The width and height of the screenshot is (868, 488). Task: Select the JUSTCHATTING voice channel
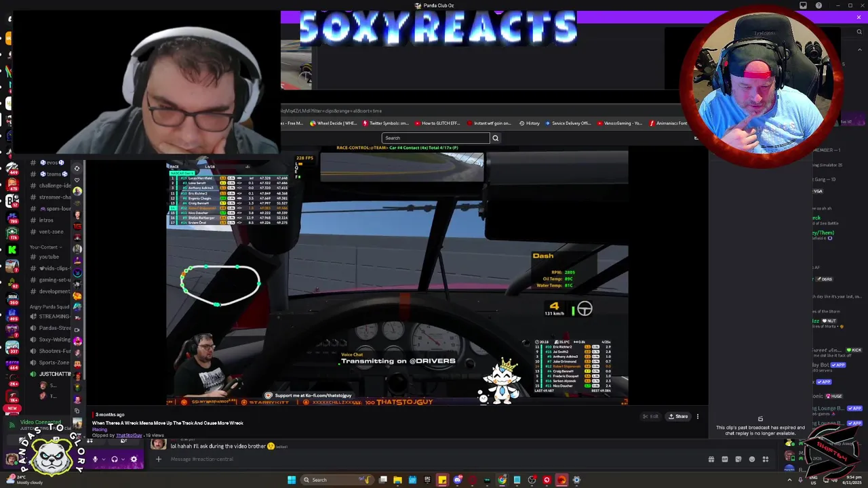(52, 374)
